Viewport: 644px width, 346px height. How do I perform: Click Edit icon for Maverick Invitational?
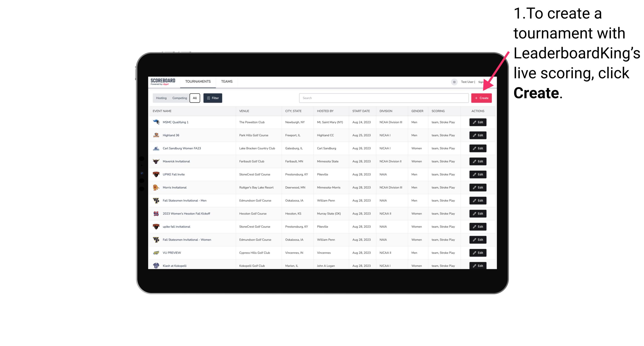point(477,161)
